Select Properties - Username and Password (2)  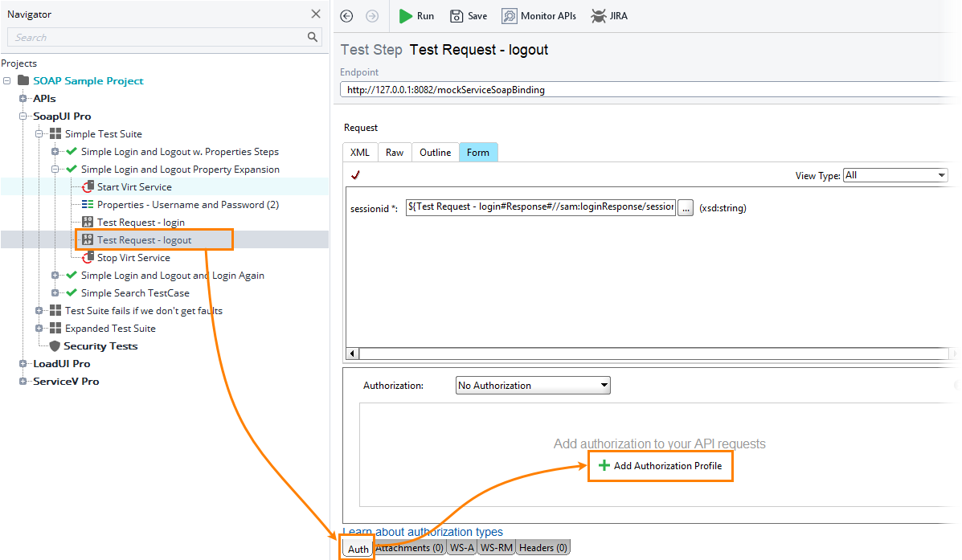(x=188, y=205)
